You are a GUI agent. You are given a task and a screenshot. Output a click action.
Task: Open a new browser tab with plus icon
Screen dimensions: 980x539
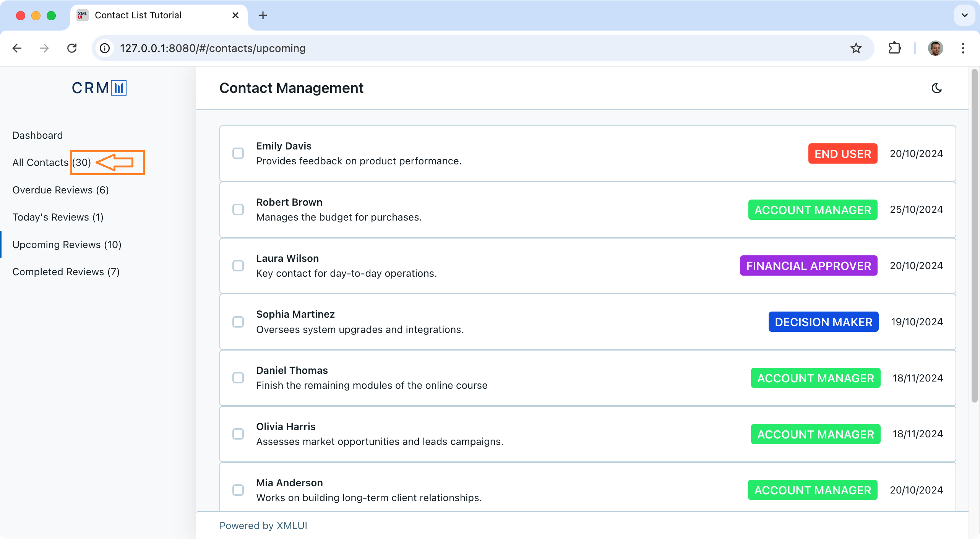(x=263, y=15)
